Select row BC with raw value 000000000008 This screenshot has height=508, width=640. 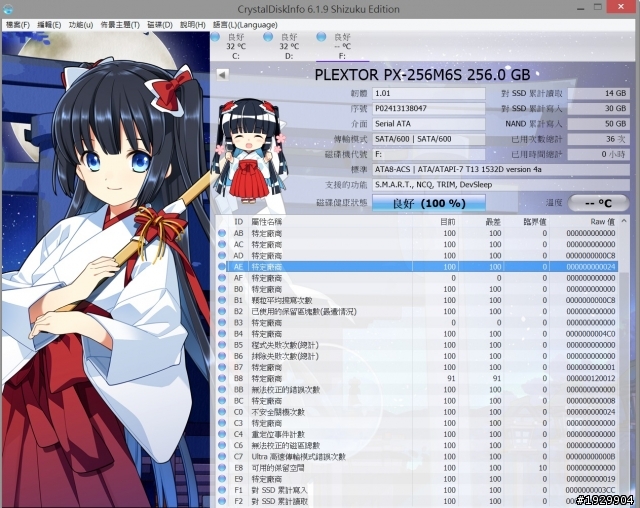[417, 401]
